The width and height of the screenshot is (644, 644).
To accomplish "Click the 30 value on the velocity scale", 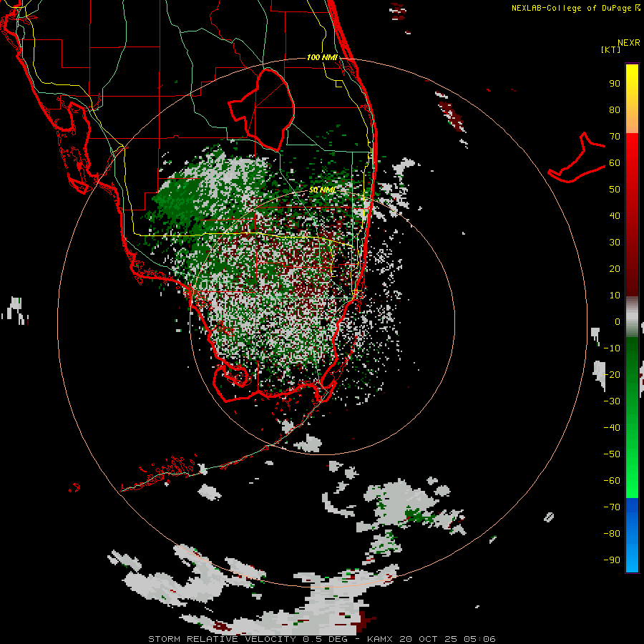I will click(x=615, y=243).
